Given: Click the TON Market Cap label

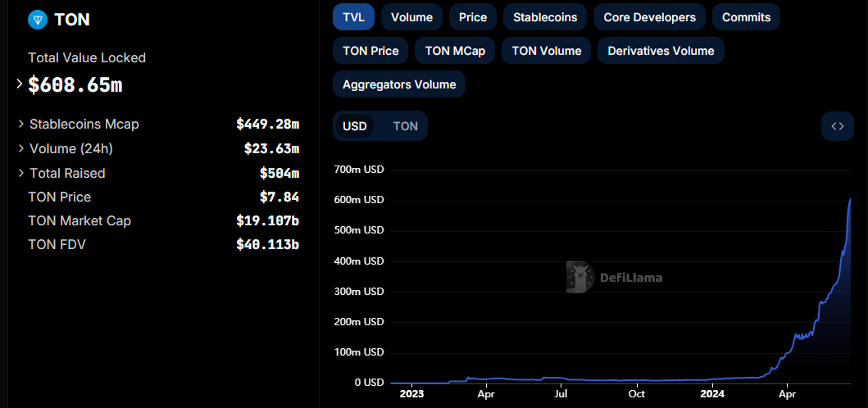Looking at the screenshot, I should (80, 221).
